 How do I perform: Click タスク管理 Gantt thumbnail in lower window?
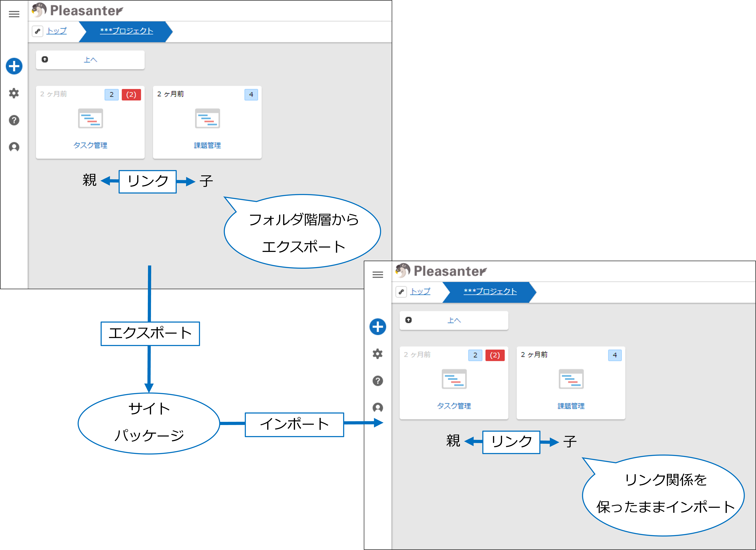[454, 379]
